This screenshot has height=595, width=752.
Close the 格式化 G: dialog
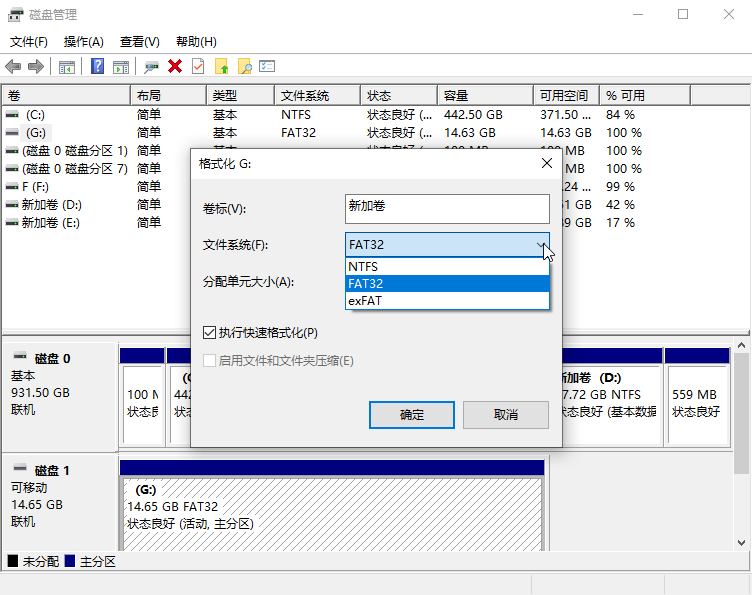tap(547, 163)
